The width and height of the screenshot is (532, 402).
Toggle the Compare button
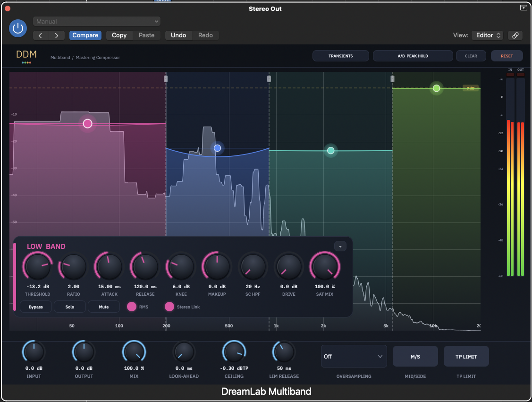coord(85,35)
